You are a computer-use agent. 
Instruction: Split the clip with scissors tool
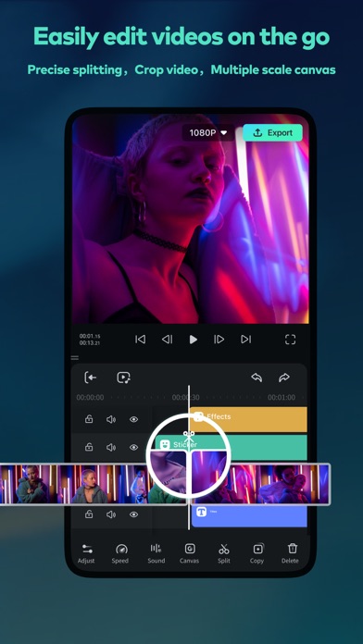[x=224, y=553]
